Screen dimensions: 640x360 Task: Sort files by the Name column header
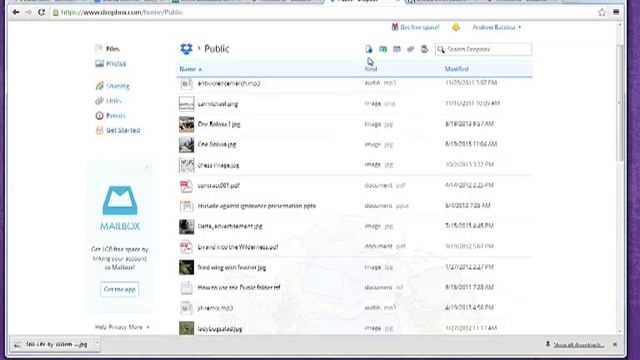click(191, 69)
